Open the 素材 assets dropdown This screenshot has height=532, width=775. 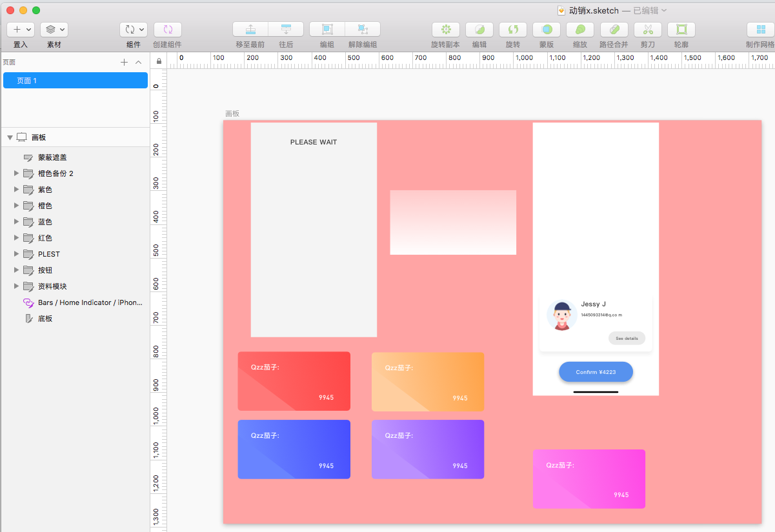(x=54, y=30)
